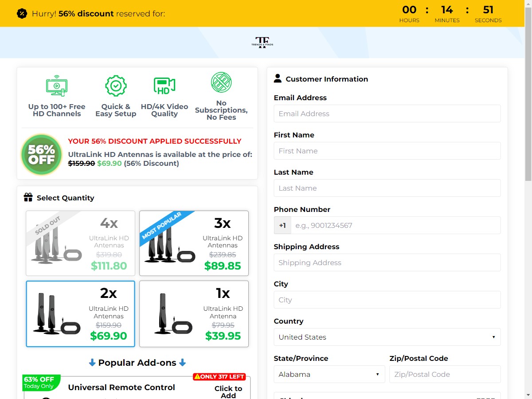Select the 3x UltraLink HD Antennas package
Viewport: 532px width, 399px height.
click(x=194, y=243)
